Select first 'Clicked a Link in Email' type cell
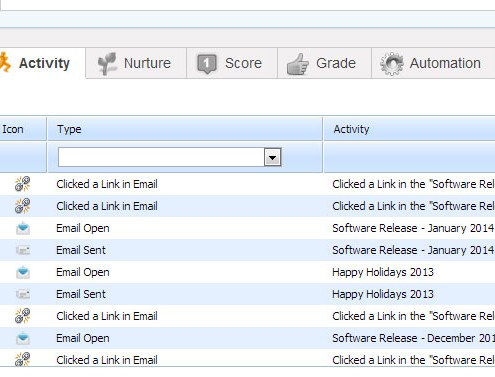This screenshot has width=495, height=377. [107, 184]
